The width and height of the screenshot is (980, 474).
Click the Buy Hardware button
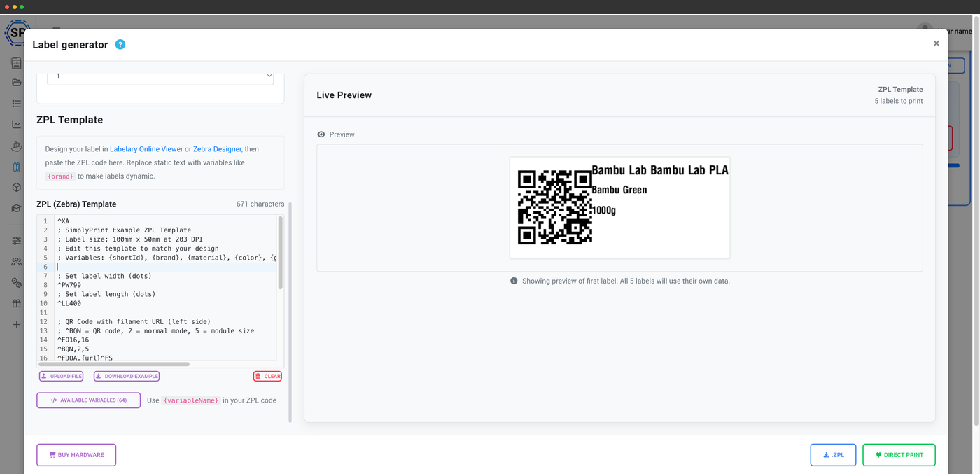[76, 455]
